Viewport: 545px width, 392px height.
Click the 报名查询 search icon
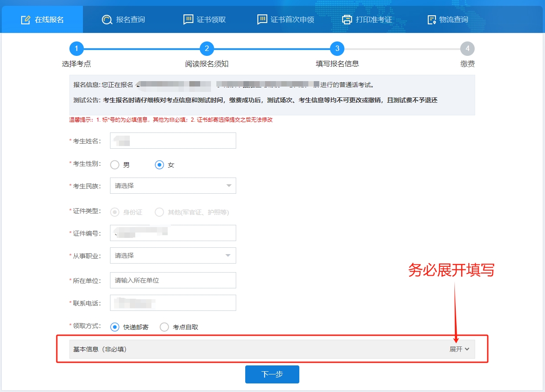107,20
